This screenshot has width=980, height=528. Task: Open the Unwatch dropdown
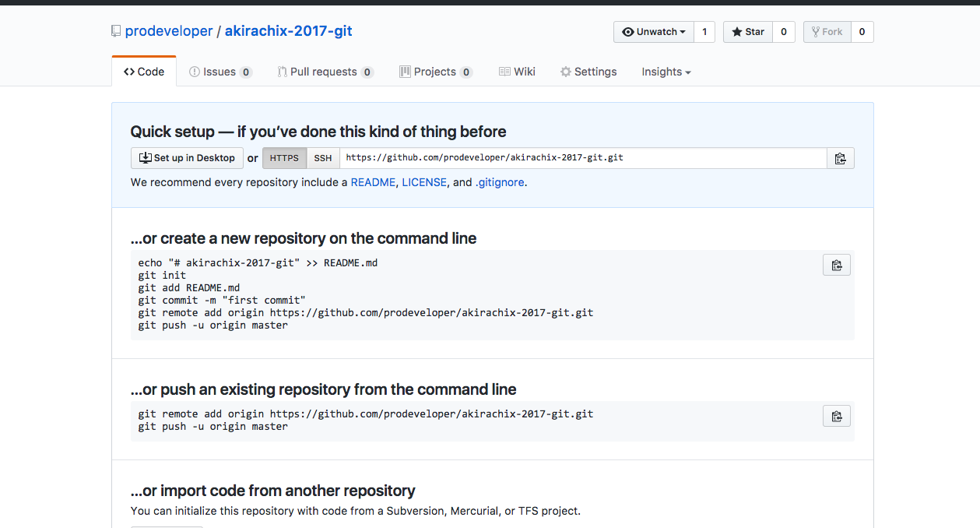coord(654,32)
